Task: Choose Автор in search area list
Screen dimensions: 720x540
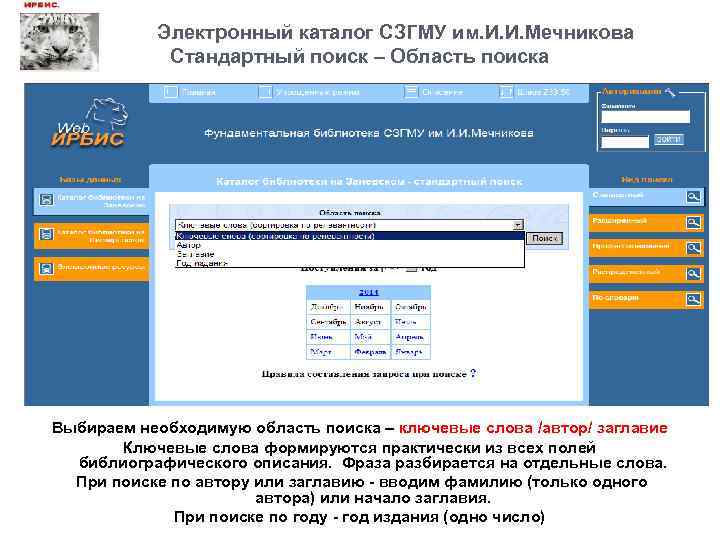Action: 349,245
